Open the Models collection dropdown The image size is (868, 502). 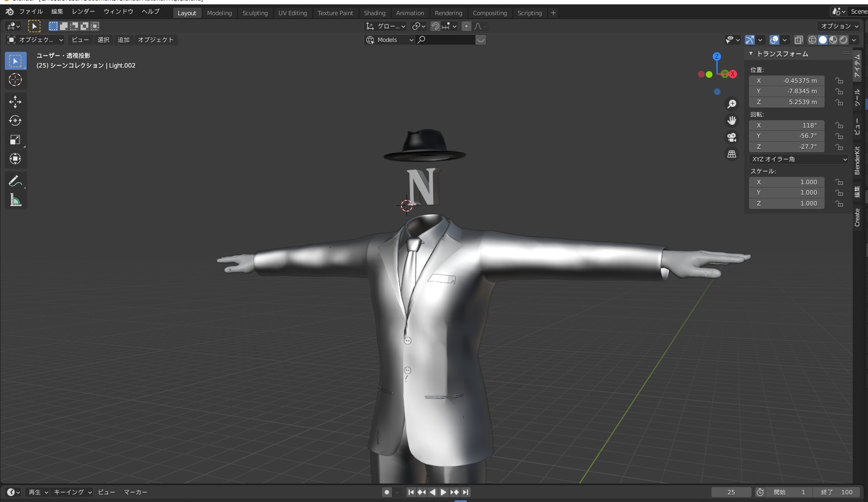(389, 40)
